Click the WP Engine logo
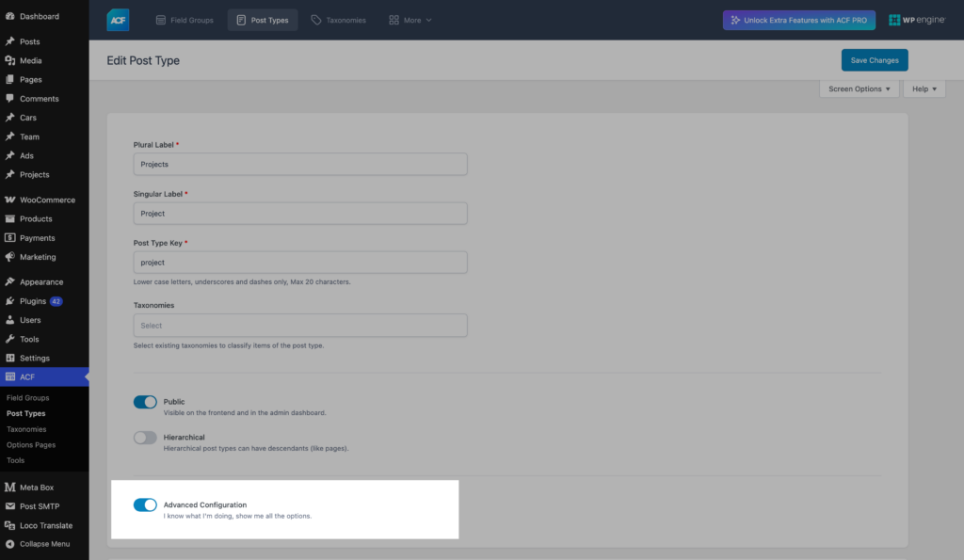964x560 pixels. click(x=917, y=20)
